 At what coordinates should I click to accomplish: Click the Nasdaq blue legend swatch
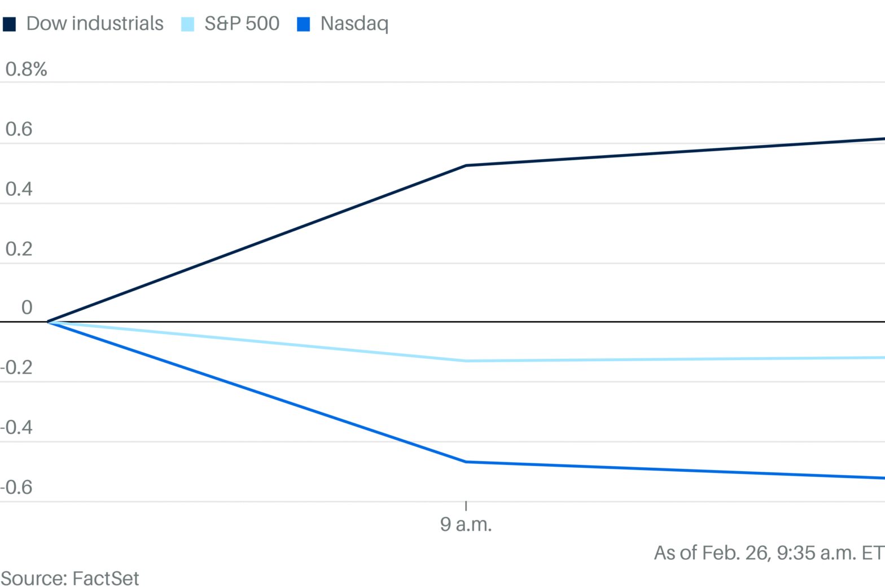click(x=304, y=24)
